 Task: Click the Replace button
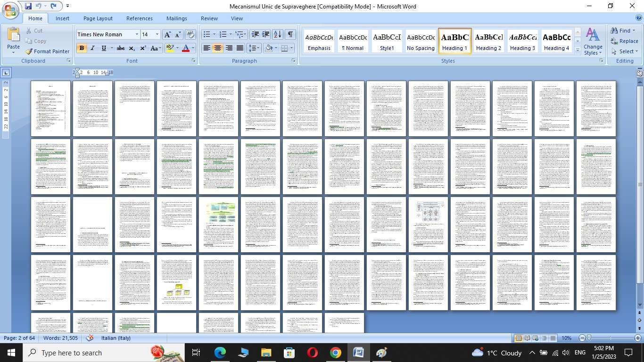coord(624,41)
